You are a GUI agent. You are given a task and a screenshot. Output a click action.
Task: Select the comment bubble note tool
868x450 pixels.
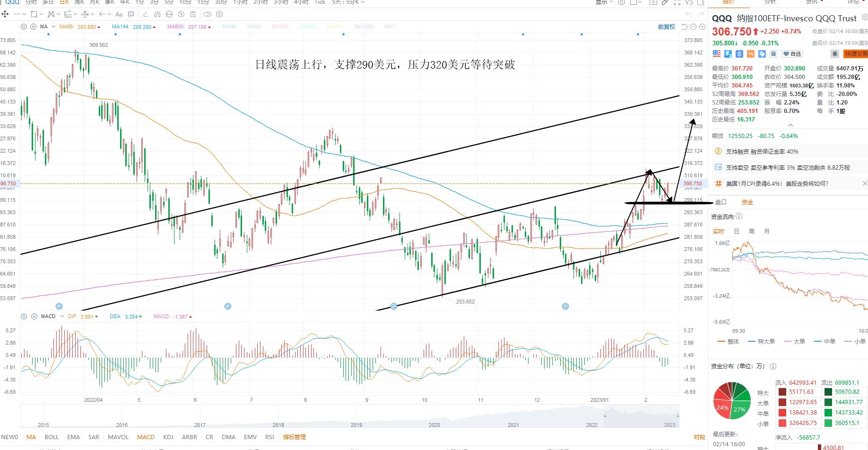[x=131, y=14]
